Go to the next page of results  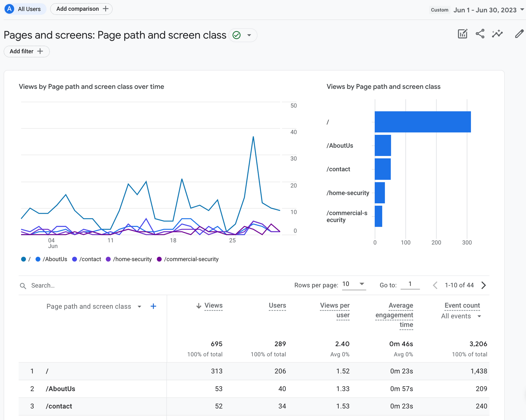tap(484, 285)
